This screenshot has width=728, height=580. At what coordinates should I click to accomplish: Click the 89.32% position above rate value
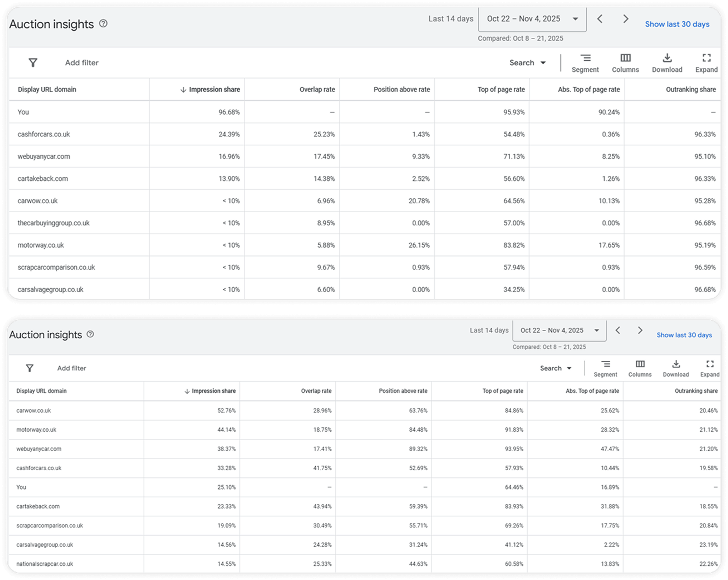pyautogui.click(x=418, y=449)
